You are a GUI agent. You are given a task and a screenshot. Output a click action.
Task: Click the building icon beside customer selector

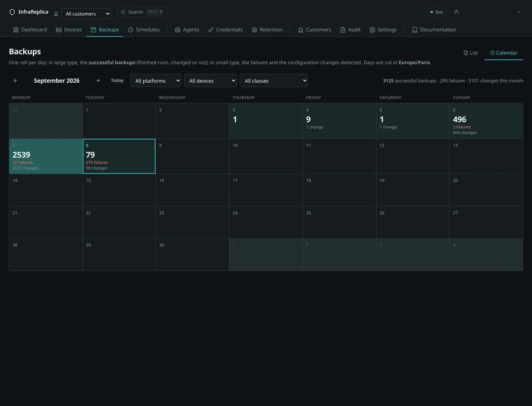pos(56,14)
